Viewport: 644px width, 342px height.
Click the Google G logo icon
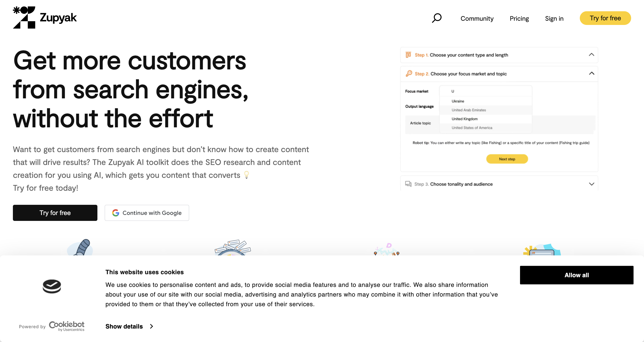tap(116, 213)
